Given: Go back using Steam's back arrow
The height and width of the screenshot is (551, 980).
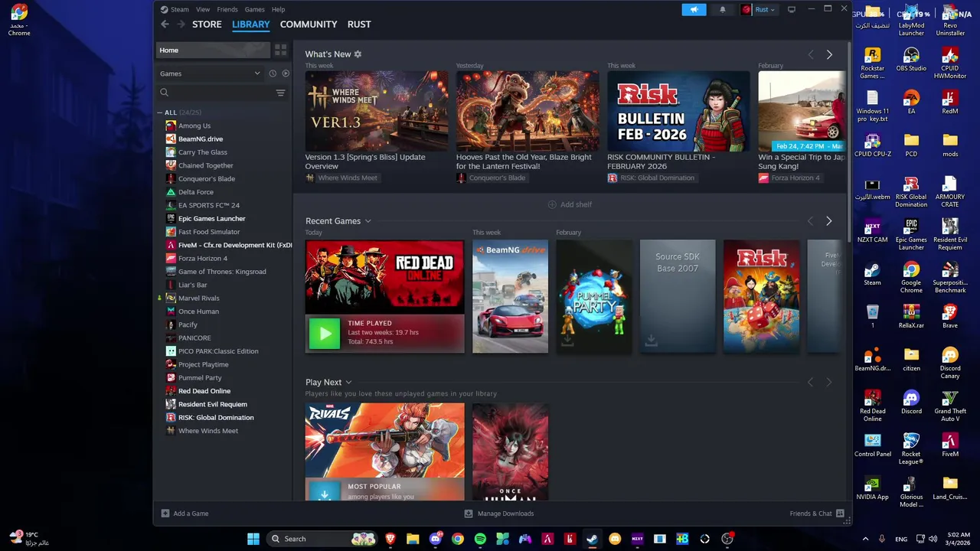Looking at the screenshot, I should click(165, 24).
